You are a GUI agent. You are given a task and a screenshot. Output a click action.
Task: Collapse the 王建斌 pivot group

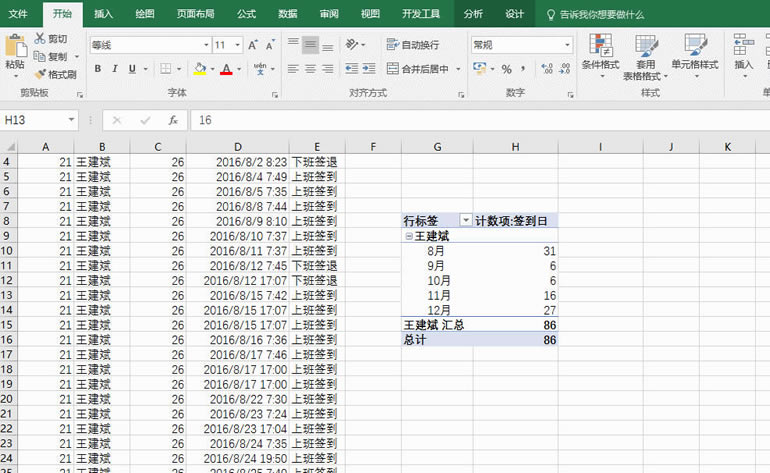coord(409,236)
